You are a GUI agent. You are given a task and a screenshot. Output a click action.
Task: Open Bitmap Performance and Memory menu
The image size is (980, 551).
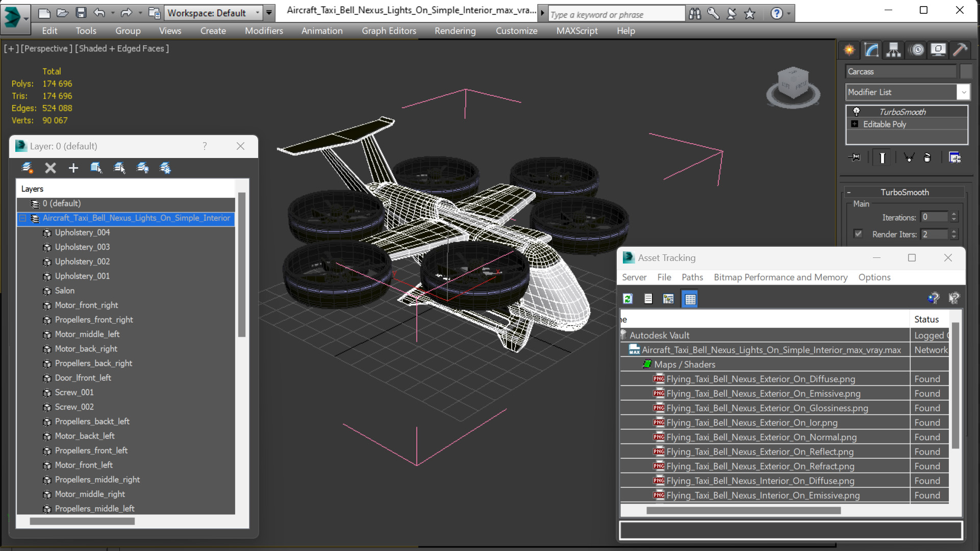[x=781, y=277]
